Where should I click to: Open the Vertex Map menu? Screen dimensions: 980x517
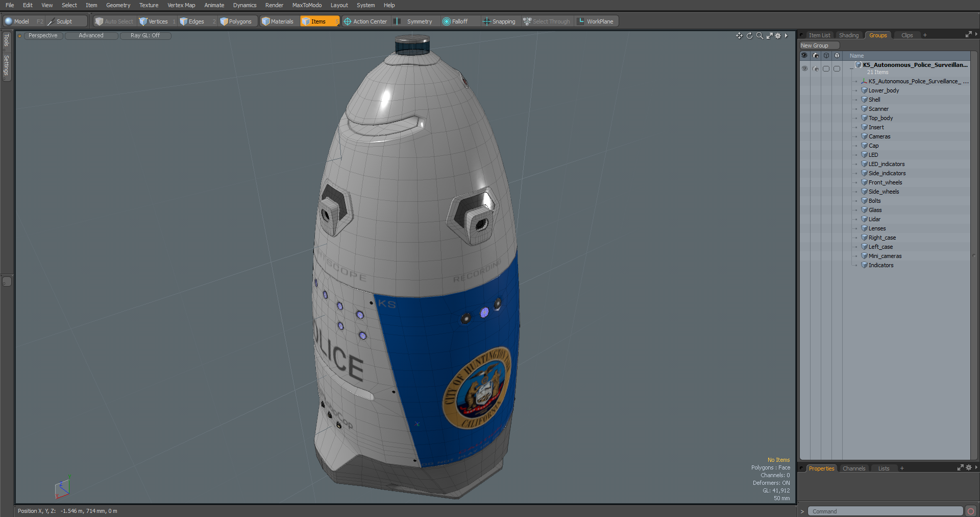[181, 5]
